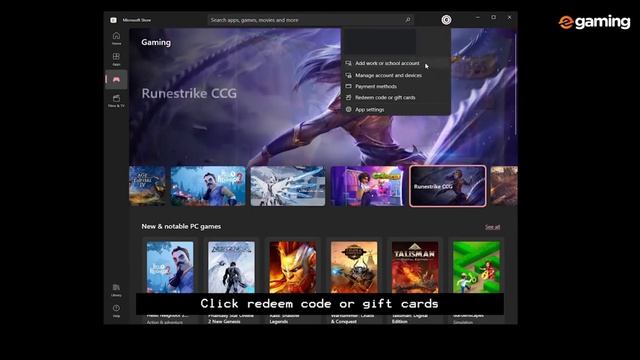
Task: Click the user profile avatar icon
Action: [x=446, y=20]
